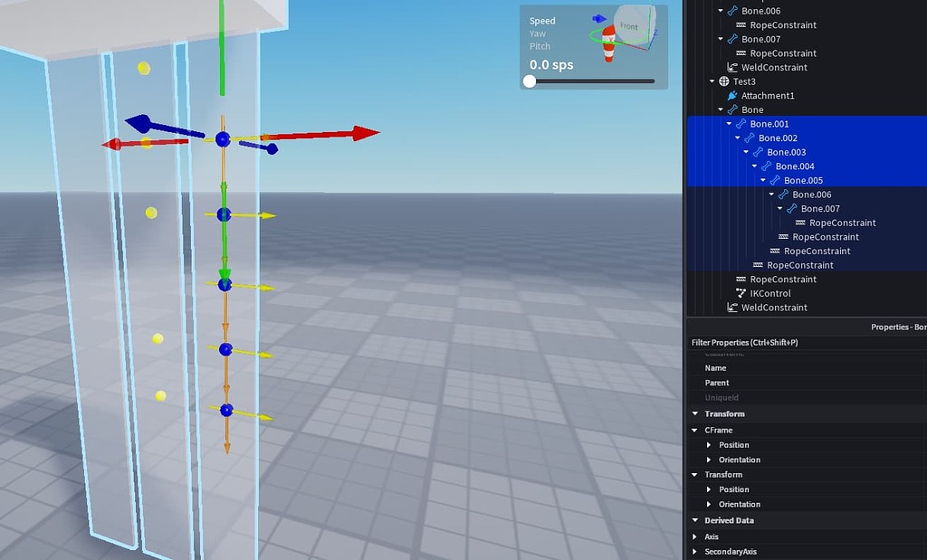
Task: Expand the SecondaryAxis property
Action: (695, 552)
